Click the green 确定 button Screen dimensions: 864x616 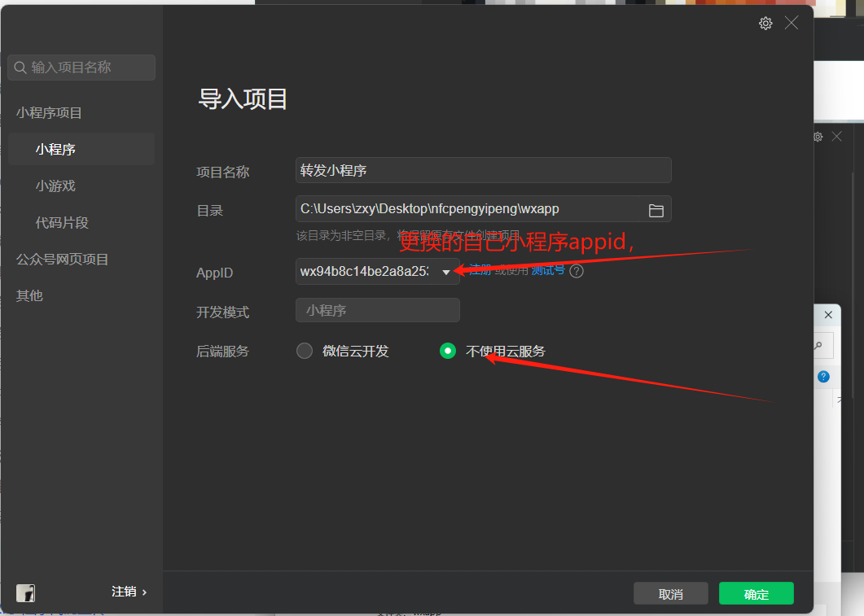(x=756, y=594)
